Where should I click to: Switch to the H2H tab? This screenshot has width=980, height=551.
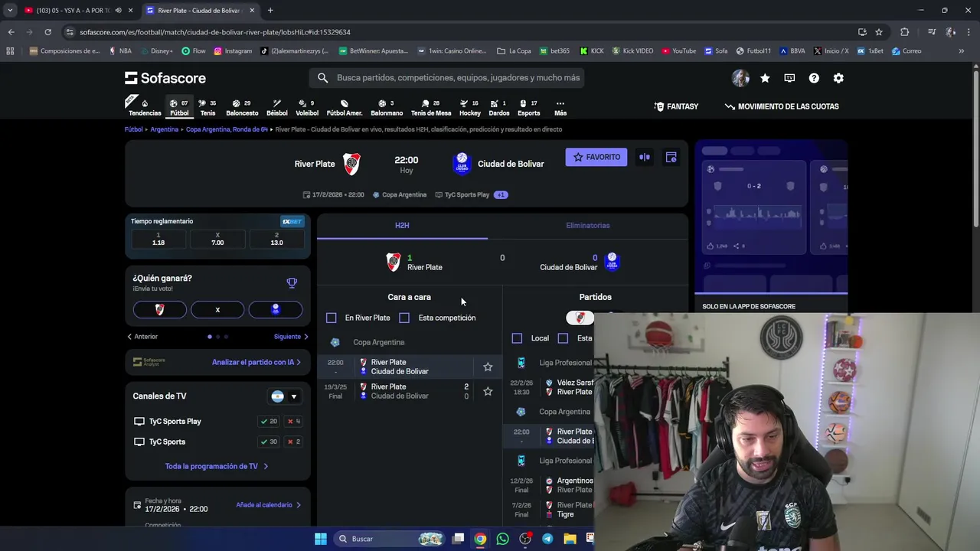point(402,226)
